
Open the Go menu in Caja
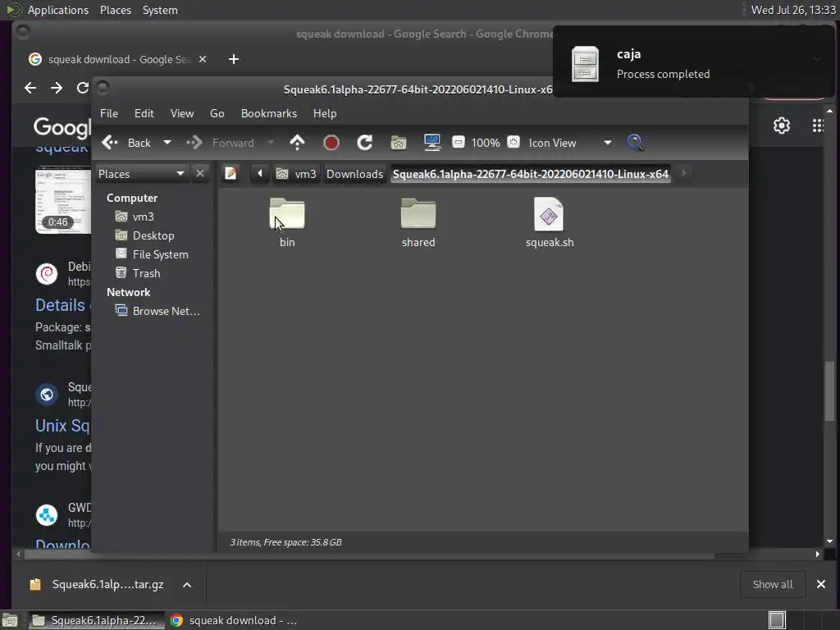(217, 113)
